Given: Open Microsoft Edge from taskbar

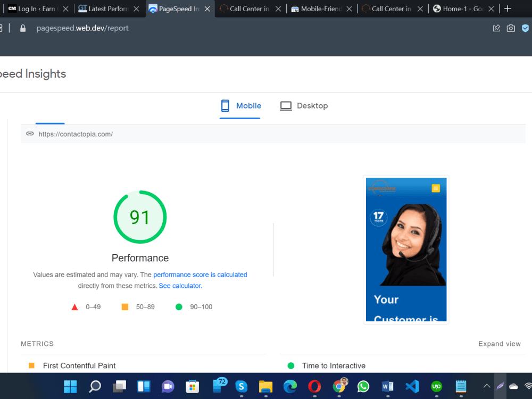Looking at the screenshot, I should (x=290, y=386).
